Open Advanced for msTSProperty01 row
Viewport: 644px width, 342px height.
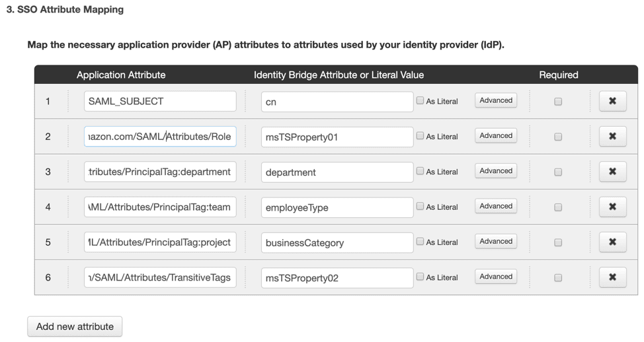click(496, 136)
